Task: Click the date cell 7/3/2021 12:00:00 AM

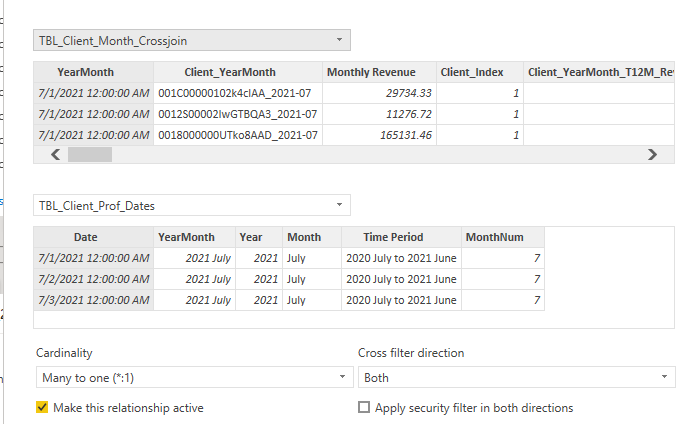Action: point(94,300)
